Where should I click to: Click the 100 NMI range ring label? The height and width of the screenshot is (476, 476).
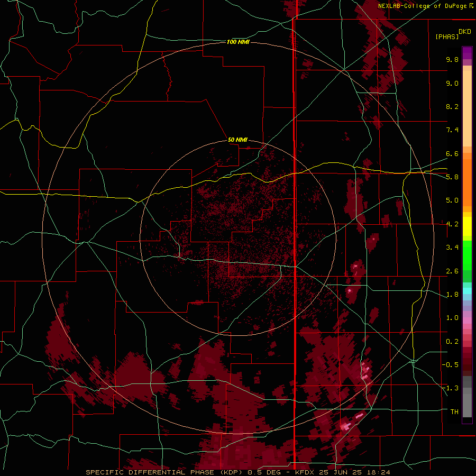pos(238,42)
